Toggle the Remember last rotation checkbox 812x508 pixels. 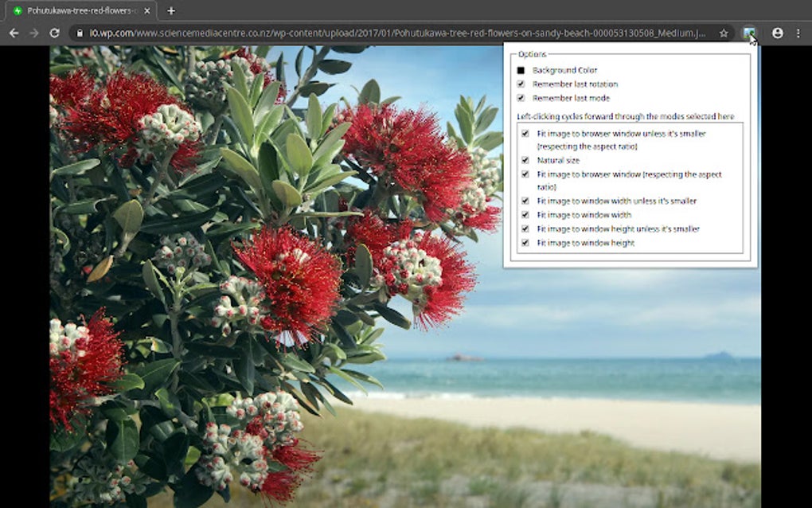pos(521,84)
